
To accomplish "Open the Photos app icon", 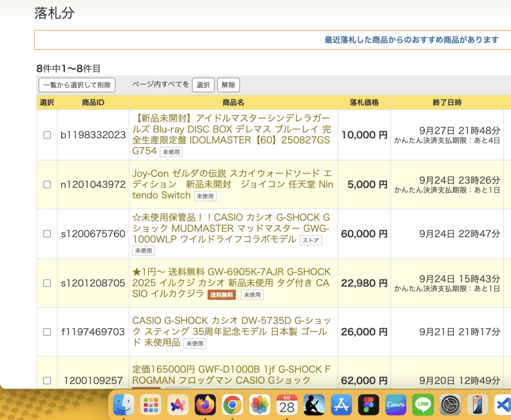I will pos(259,405).
